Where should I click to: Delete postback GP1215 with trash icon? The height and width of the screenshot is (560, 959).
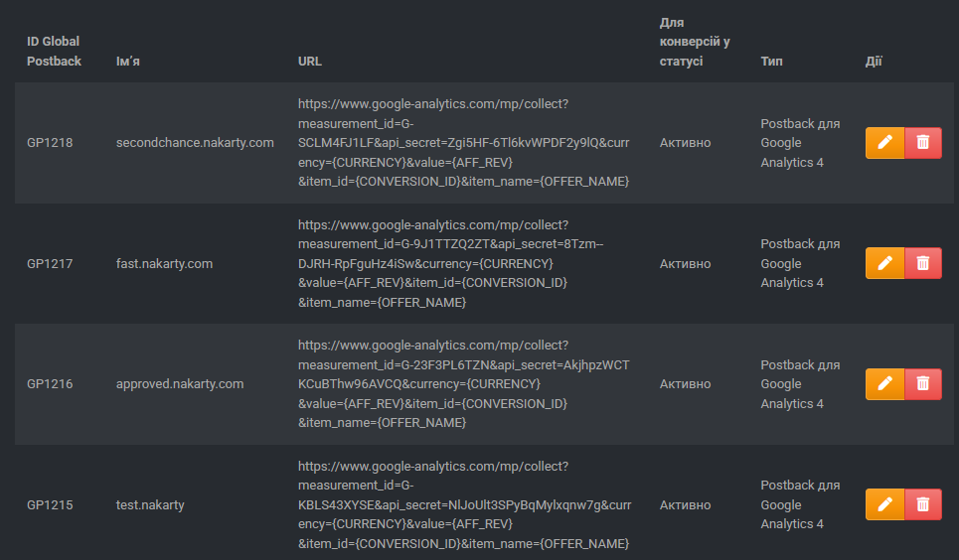[923, 504]
